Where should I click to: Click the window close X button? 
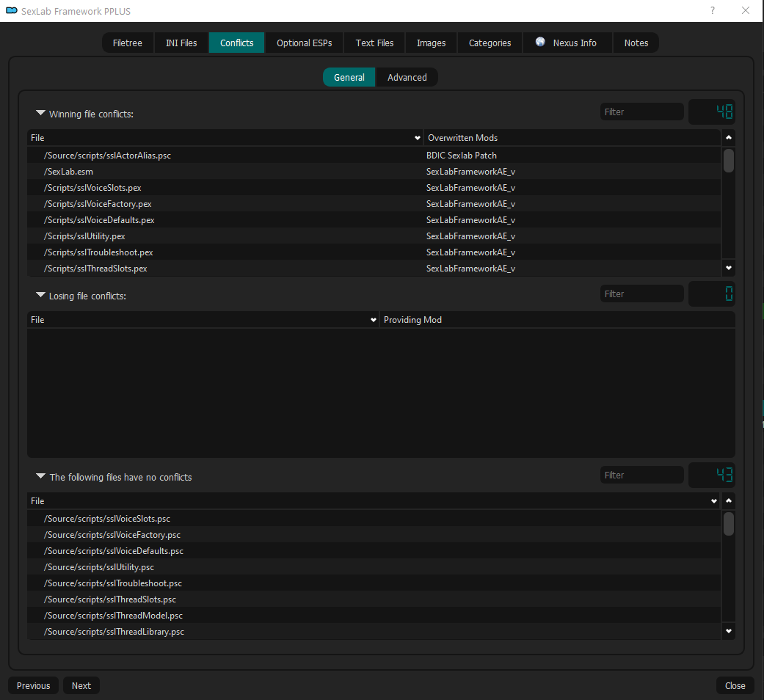pos(745,10)
